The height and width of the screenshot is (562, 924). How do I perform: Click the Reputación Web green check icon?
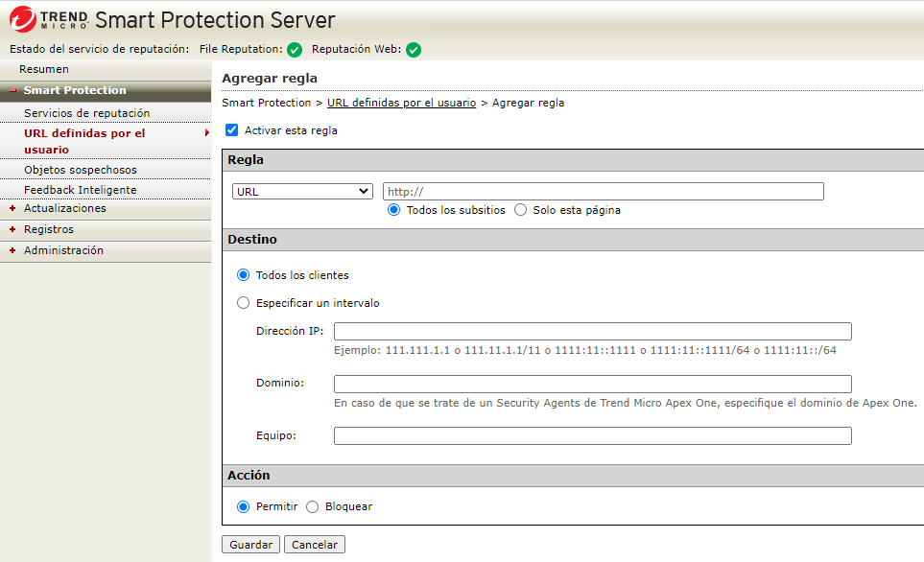tap(414, 50)
